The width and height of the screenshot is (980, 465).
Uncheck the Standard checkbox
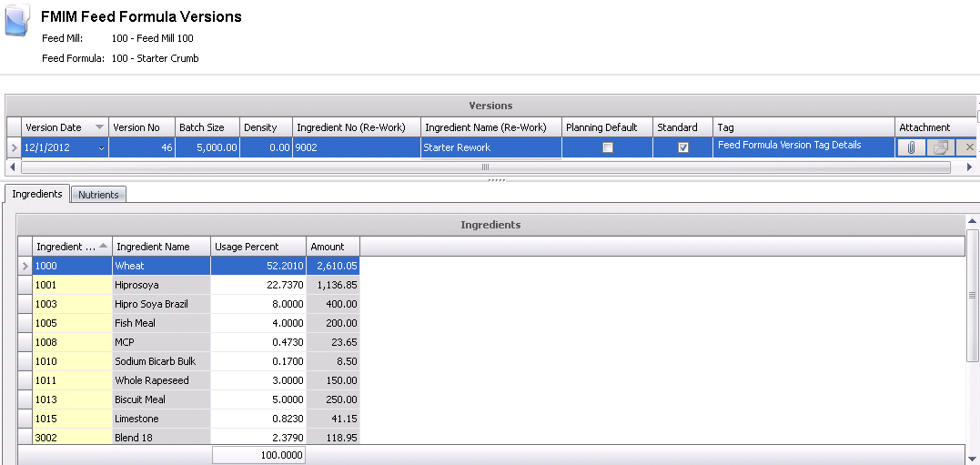point(683,147)
